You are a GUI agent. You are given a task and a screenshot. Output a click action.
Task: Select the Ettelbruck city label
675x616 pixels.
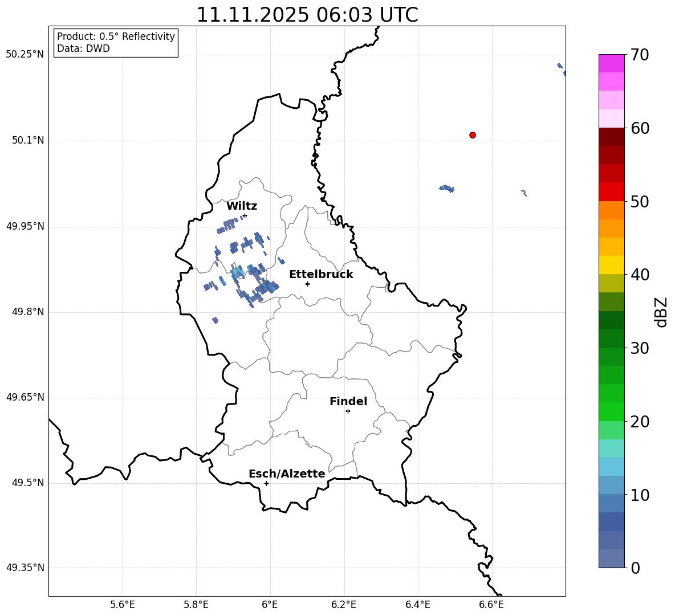321,275
